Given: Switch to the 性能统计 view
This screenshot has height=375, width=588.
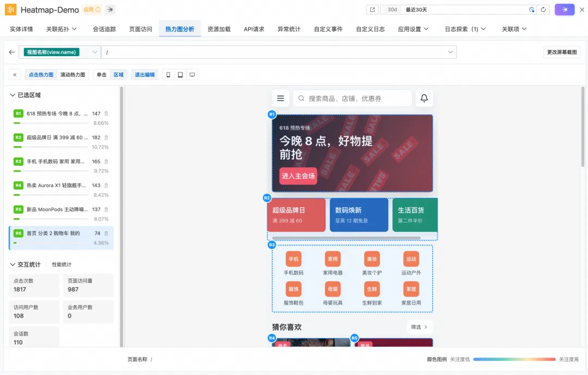Looking at the screenshot, I should (62, 265).
